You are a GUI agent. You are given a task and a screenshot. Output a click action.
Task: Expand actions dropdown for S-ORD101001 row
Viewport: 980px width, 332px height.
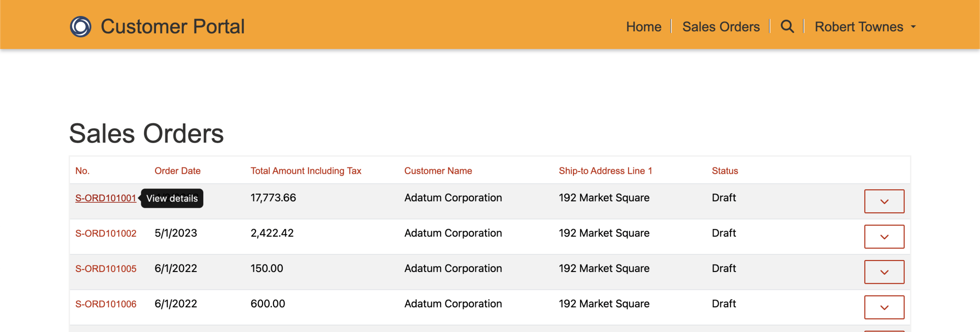(884, 201)
